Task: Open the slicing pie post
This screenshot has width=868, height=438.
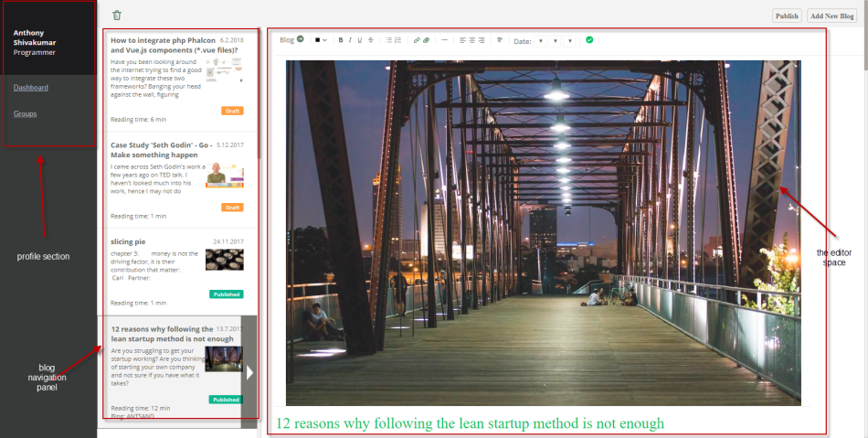Action: click(179, 272)
